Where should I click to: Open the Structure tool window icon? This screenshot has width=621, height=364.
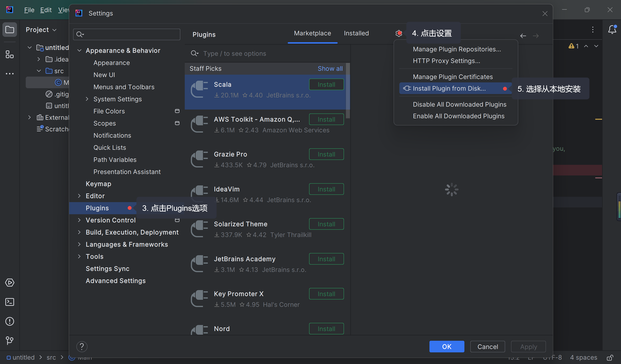(x=10, y=54)
